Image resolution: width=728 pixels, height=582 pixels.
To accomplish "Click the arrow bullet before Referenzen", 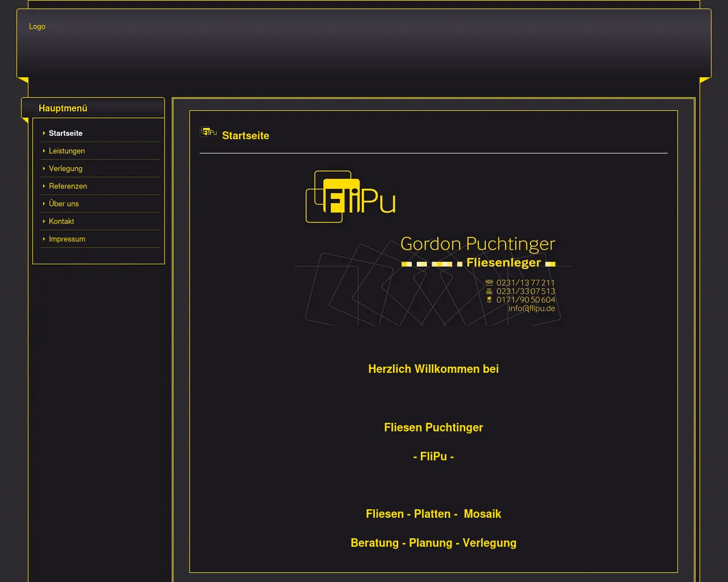I will pyautogui.click(x=44, y=186).
